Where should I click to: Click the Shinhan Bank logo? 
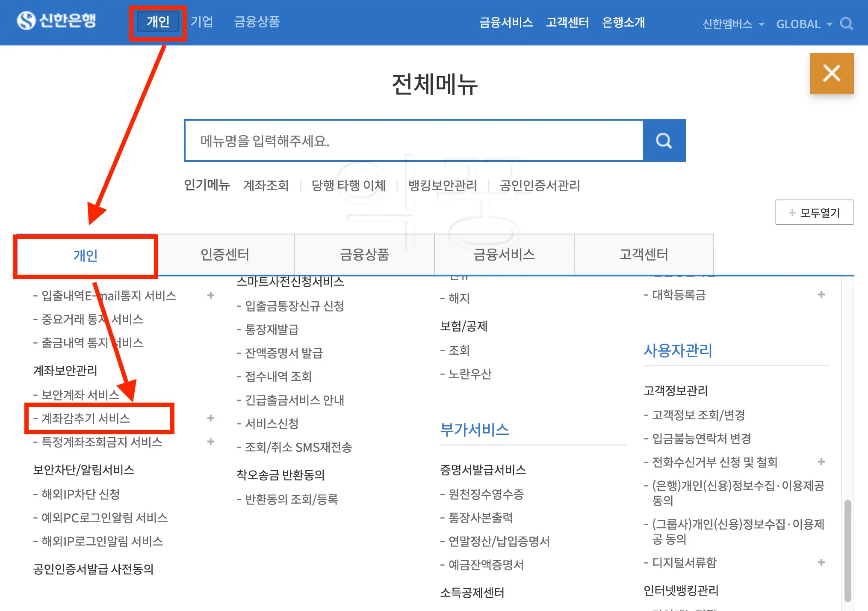(56, 21)
